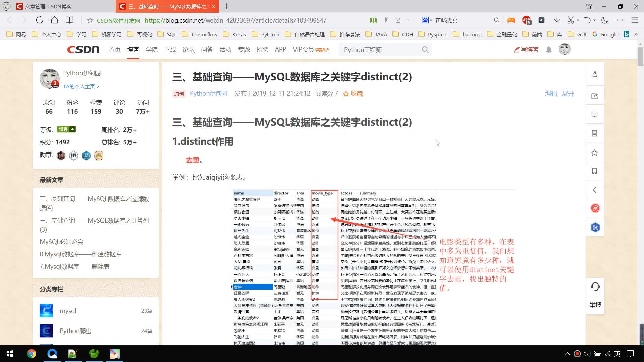Open the comments icon in right sidebar

595,115
